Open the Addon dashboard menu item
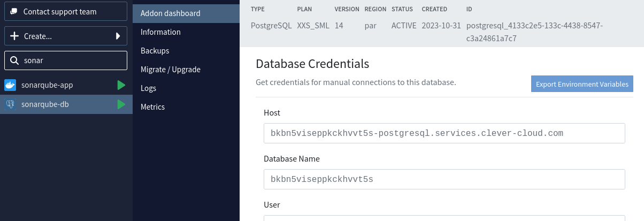The width and height of the screenshot is (644, 221). tap(170, 13)
